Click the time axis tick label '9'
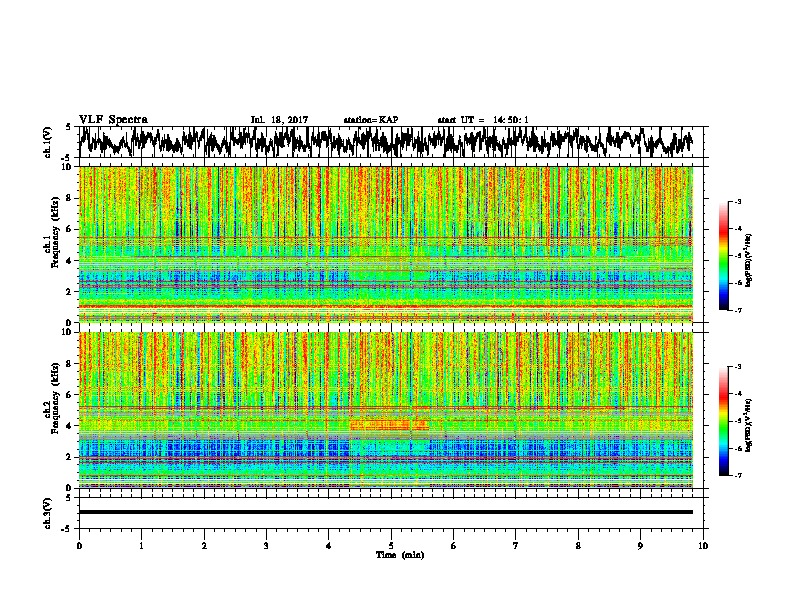792x612 pixels. (640, 546)
